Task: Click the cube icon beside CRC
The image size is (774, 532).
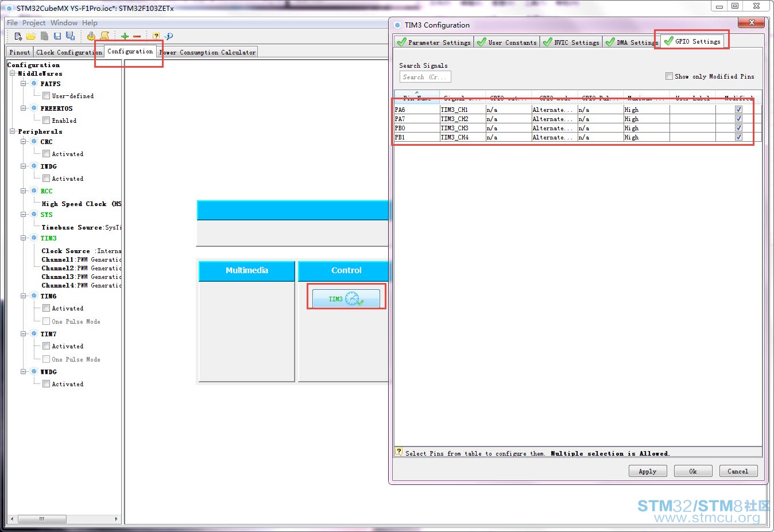Action: click(x=34, y=141)
